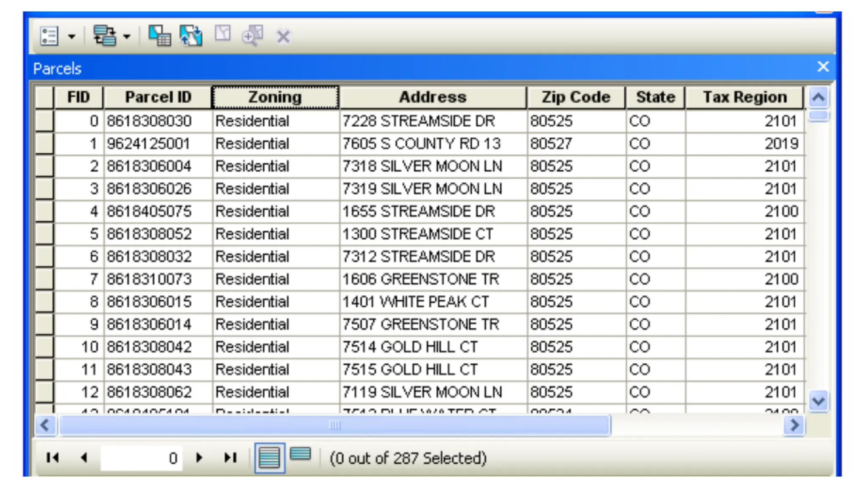
Task: Click the Zoning column header
Action: (275, 97)
